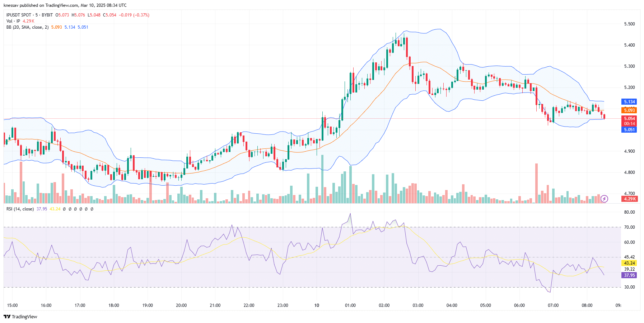Click the 60.00 RSI axis label
Screen dimensions: 644x323
(629, 242)
